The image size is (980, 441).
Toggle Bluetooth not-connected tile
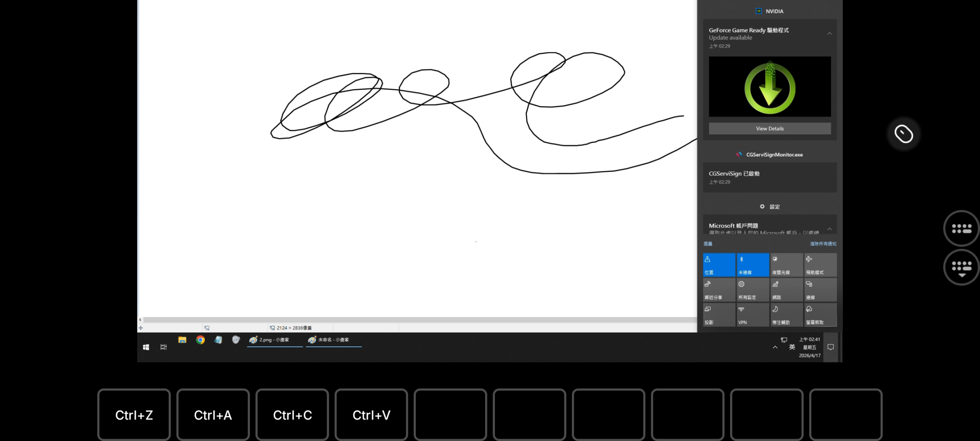click(753, 265)
